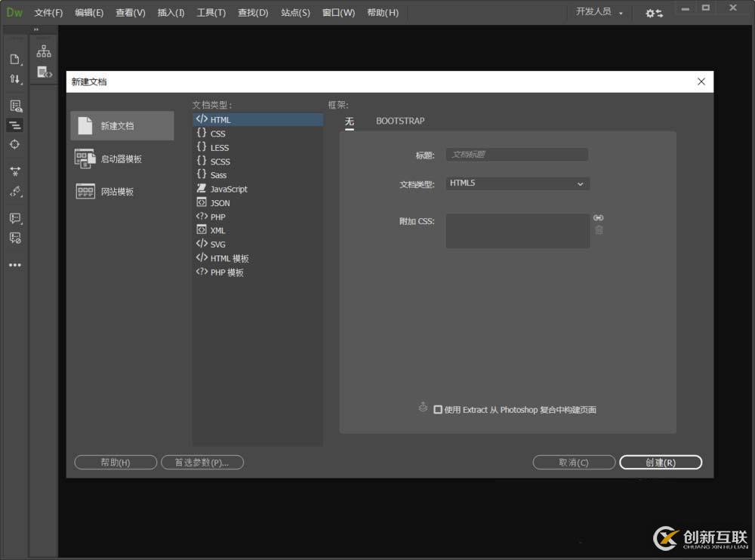Select JavaScript in document type list
Viewport: 755px width, 560px height.
(229, 189)
